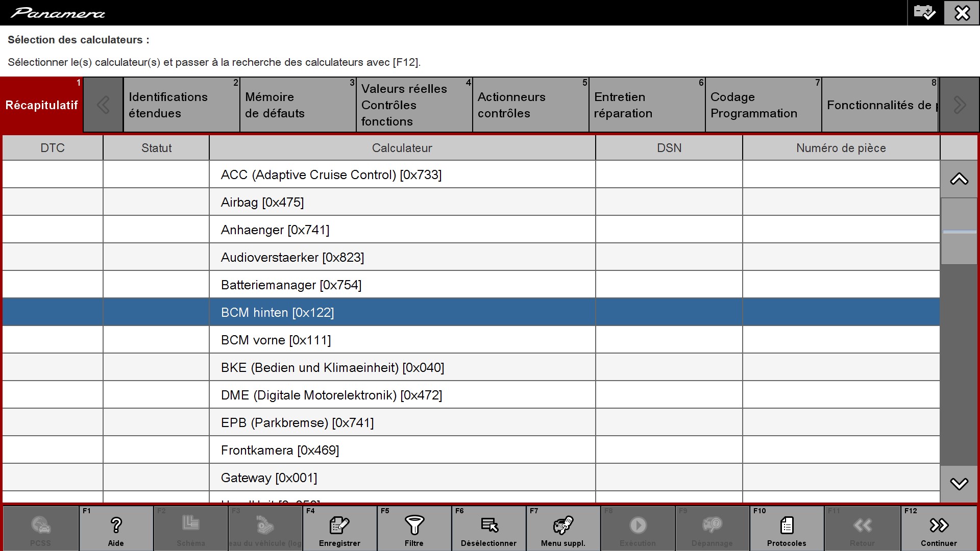
Task: Select Audioverstaerker [0x823] row
Action: coord(471,257)
